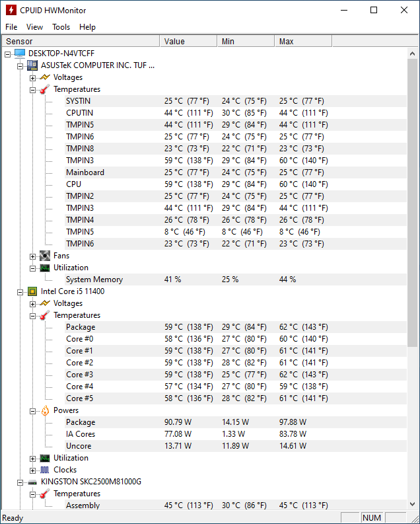Collapse the Powers section
420x524 pixels.
[x=32, y=410]
